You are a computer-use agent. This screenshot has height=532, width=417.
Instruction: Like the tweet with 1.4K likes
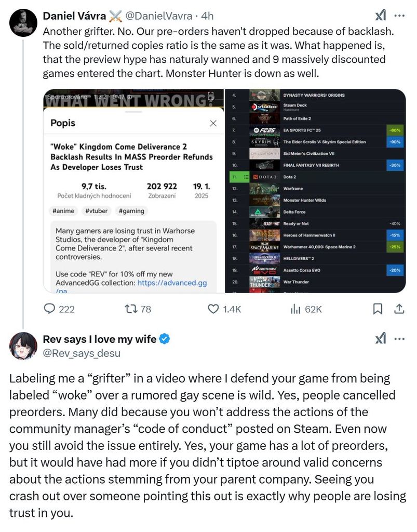[x=213, y=309]
